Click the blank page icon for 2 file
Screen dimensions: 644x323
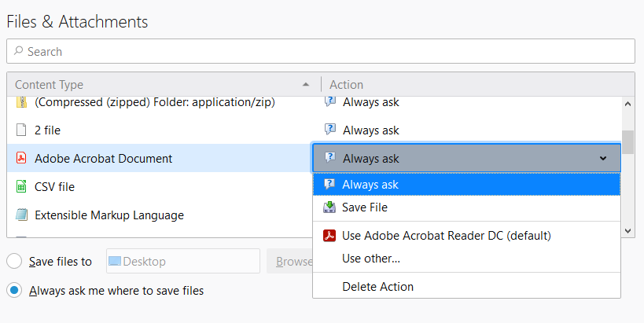point(21,130)
